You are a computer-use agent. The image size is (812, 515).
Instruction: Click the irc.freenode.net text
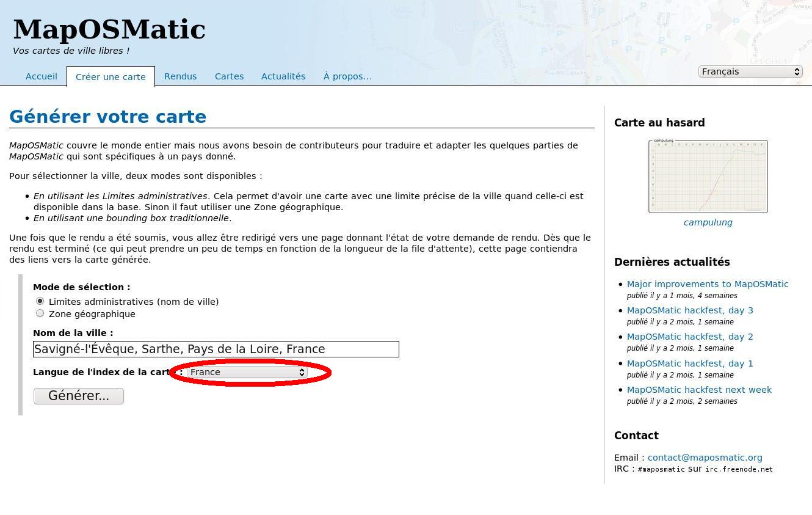coord(739,469)
